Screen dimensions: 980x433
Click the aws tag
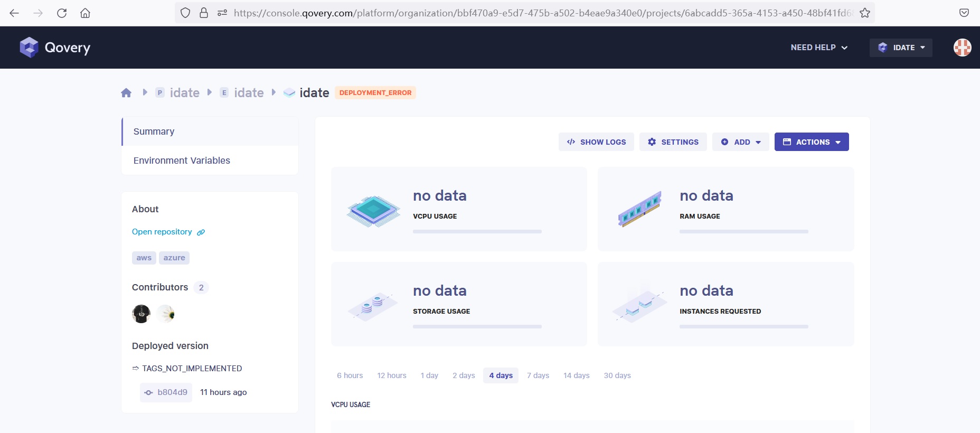click(144, 258)
